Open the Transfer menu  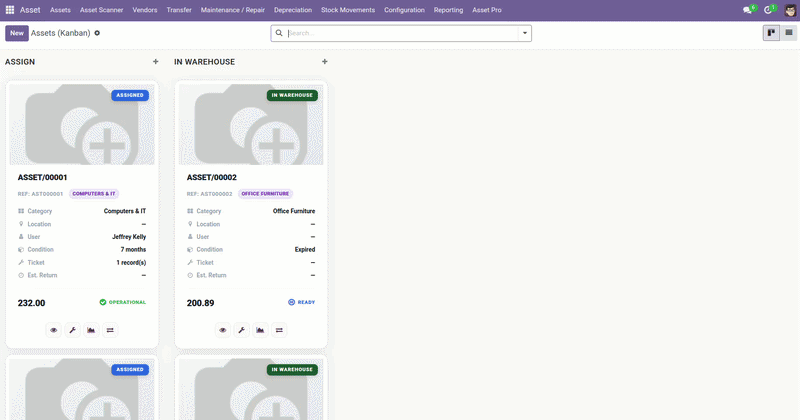point(179,10)
